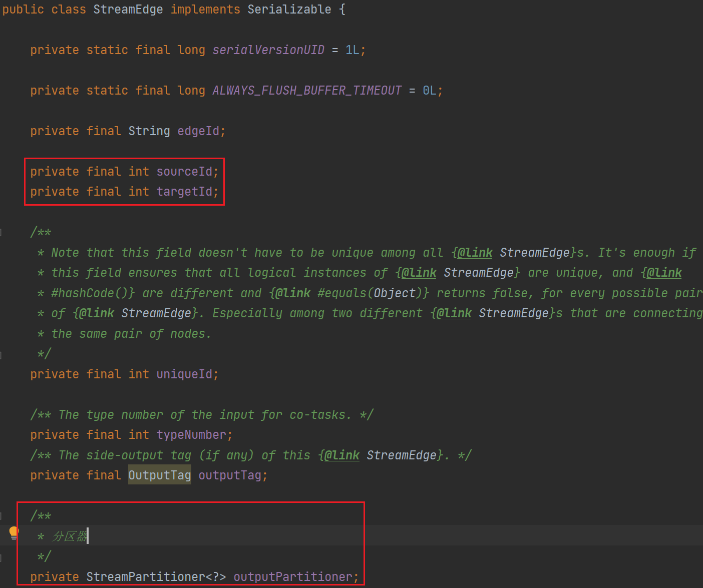Screen dimensions: 703x588
Task: Click @link after 'of' before 'StreamEdge}. Especially'
Action: pos(97,313)
